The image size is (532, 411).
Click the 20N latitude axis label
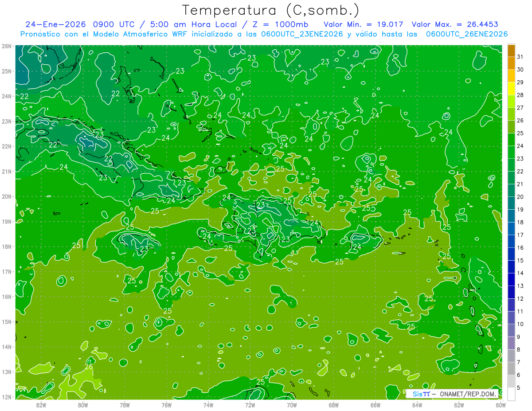tap(6, 196)
